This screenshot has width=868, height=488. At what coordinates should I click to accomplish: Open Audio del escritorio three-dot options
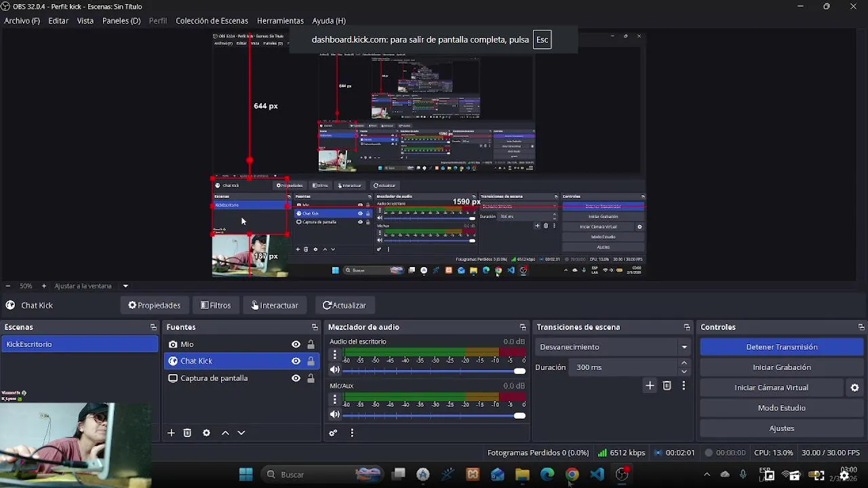point(334,355)
